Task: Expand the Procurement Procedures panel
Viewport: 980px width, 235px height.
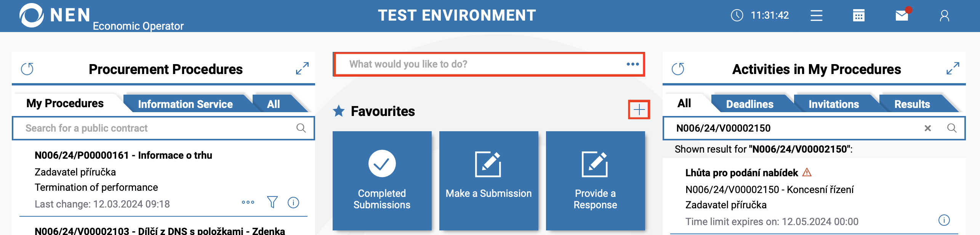Action: tap(302, 68)
